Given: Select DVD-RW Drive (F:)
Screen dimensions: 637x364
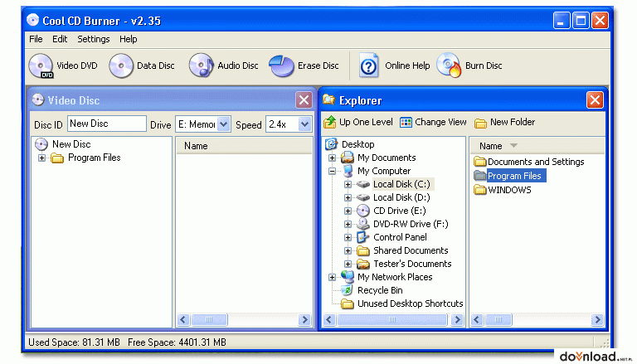Looking at the screenshot, I should [x=402, y=224].
